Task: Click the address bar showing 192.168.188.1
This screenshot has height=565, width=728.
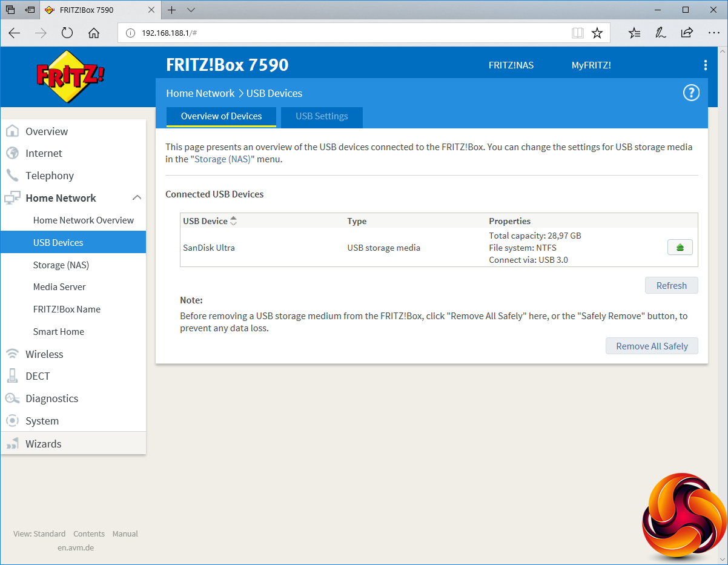Action: coord(363,33)
